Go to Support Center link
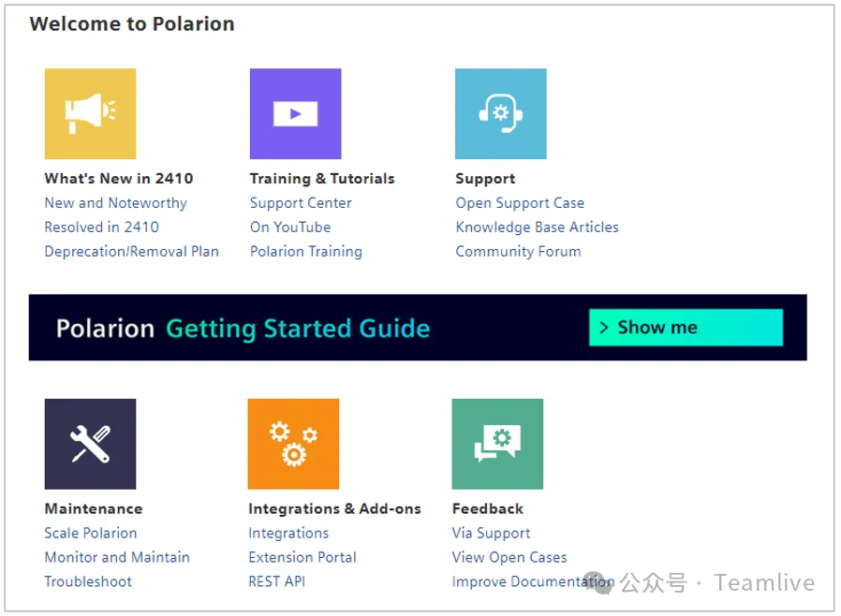 301,203
